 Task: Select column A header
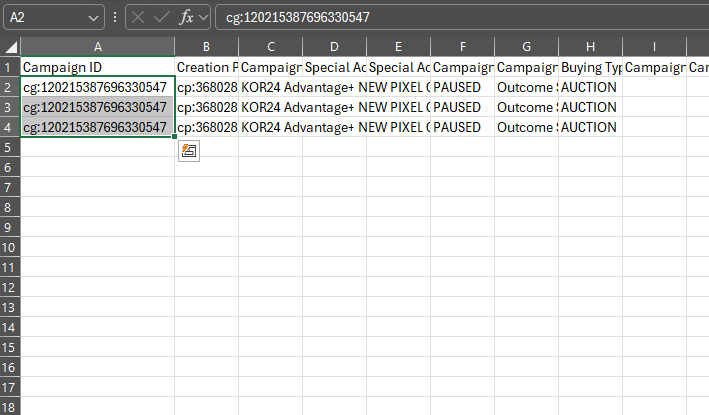[97, 47]
